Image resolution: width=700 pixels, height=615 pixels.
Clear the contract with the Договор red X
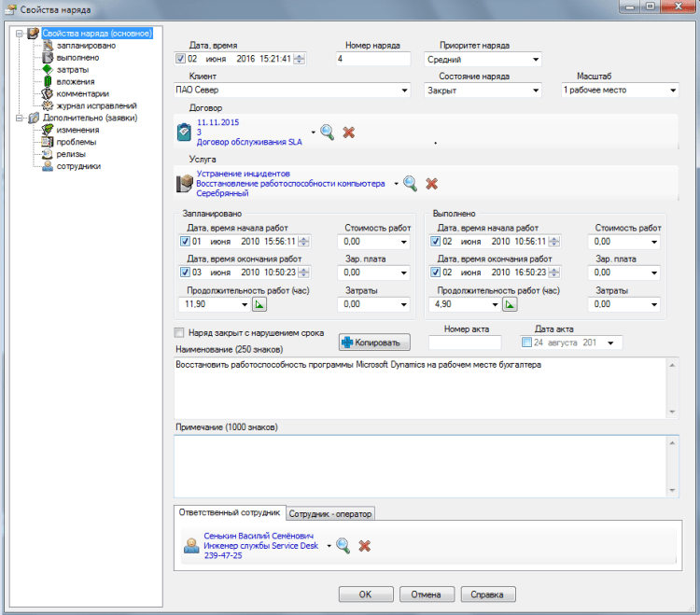(x=349, y=133)
